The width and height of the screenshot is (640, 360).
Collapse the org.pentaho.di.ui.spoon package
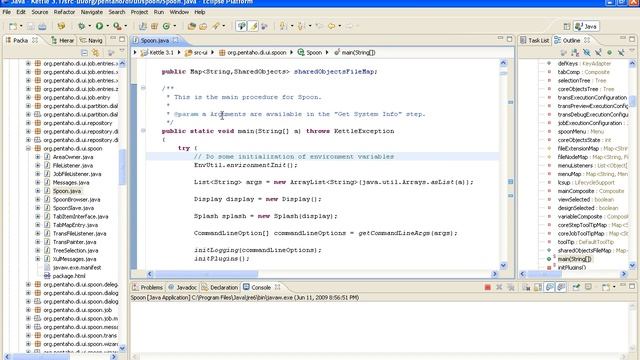pyautogui.click(x=28, y=149)
